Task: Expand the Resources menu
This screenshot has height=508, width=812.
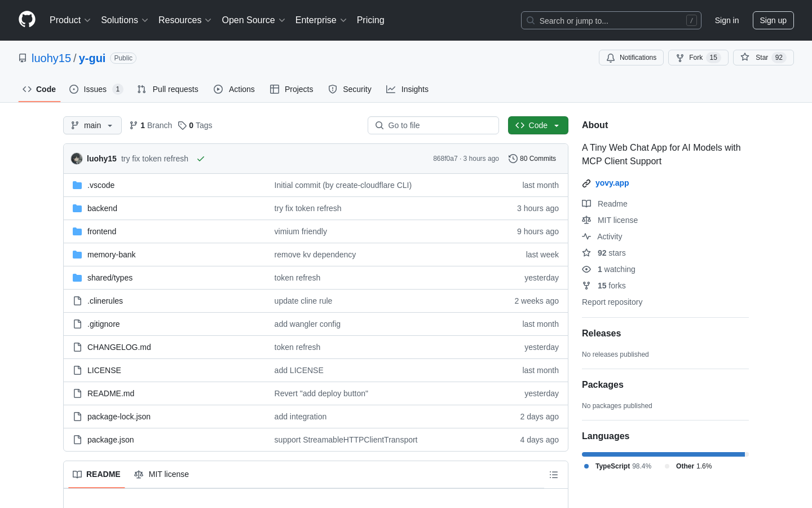Action: (185, 20)
